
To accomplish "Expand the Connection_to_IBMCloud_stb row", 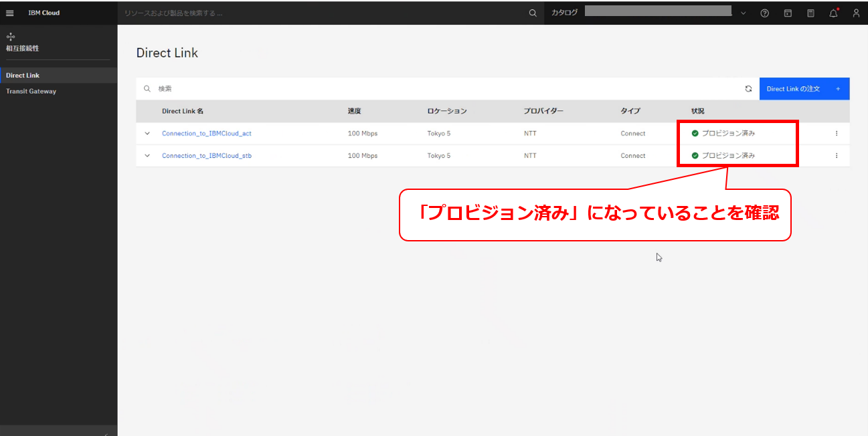I will coord(147,155).
